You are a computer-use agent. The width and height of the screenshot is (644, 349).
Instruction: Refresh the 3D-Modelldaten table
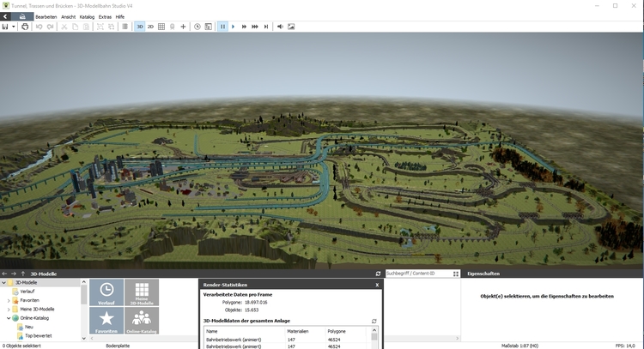pyautogui.click(x=374, y=321)
